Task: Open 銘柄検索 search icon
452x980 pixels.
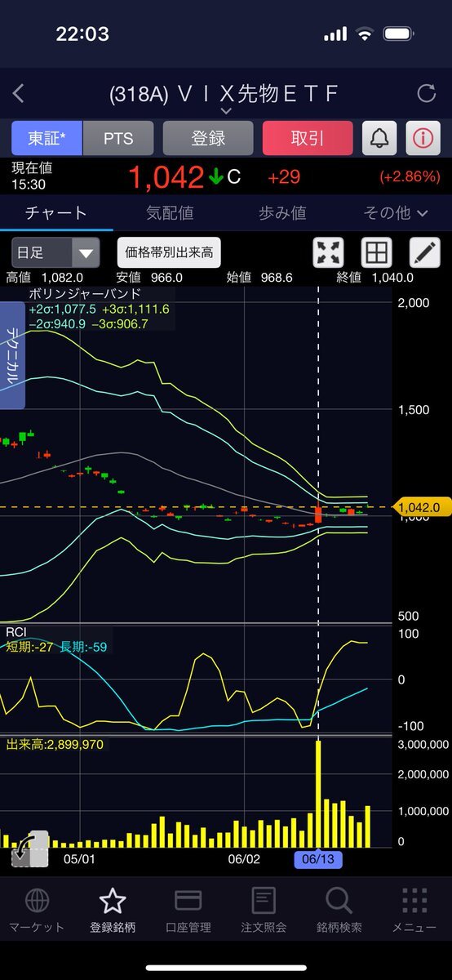Action: pyautogui.click(x=339, y=909)
